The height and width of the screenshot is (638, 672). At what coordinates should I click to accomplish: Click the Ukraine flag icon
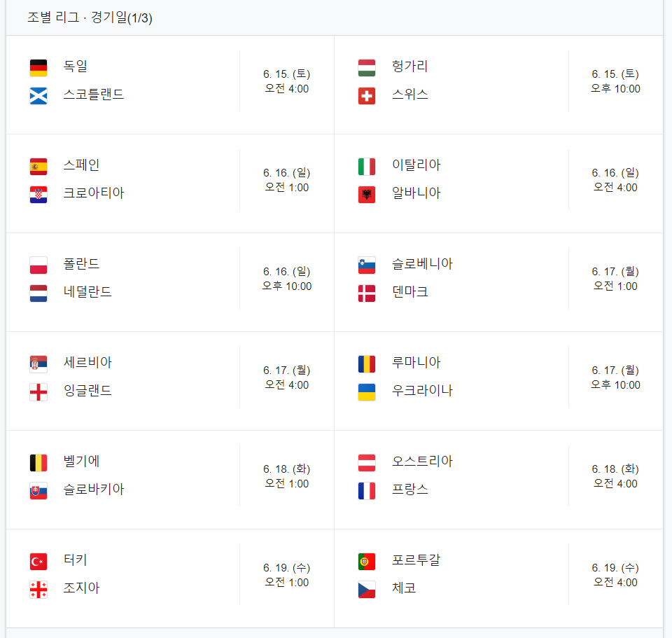pos(366,392)
